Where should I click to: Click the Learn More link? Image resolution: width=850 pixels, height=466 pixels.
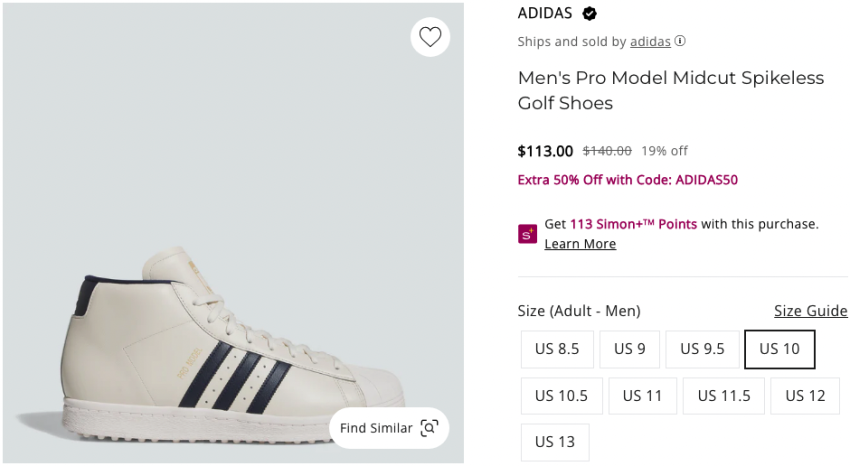[580, 244]
